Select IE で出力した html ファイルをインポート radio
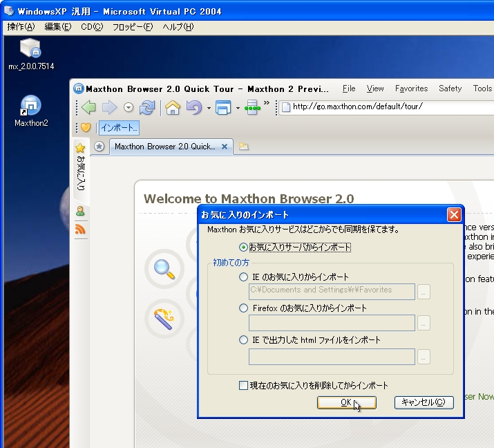 (243, 340)
